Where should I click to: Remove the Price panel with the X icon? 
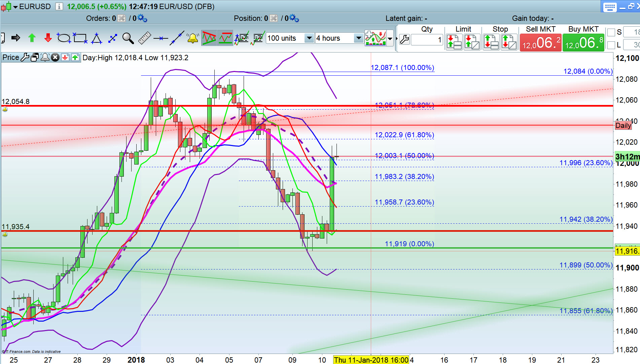point(55,58)
